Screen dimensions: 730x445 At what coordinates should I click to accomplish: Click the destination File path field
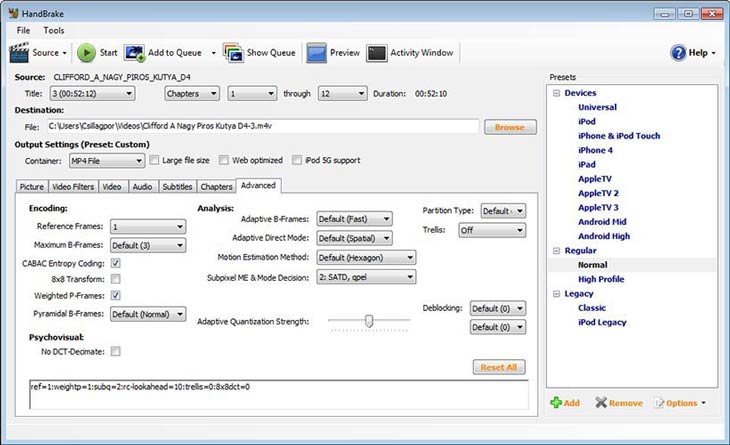(263, 126)
